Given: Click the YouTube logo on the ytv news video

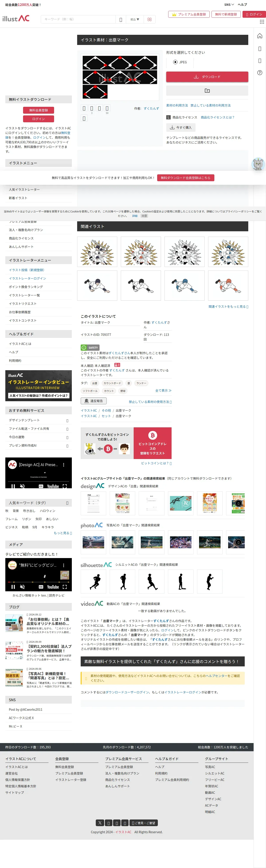Looking at the screenshot, I should point(53,587).
